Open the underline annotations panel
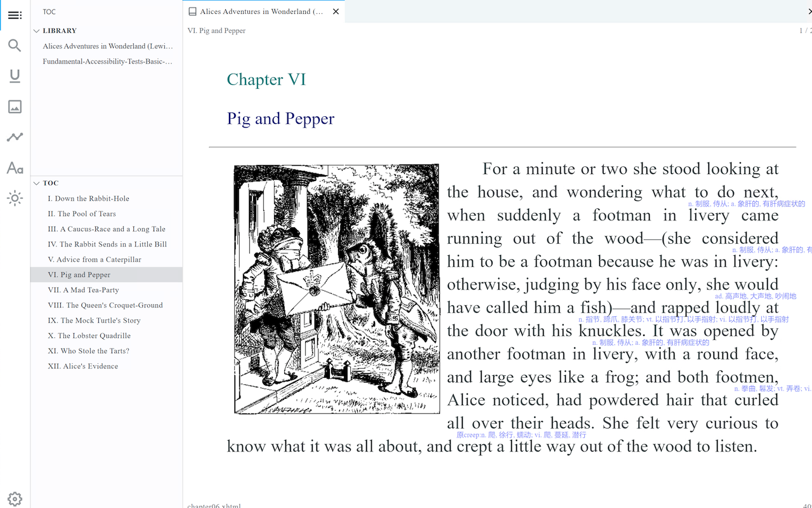The height and width of the screenshot is (508, 812). point(15,76)
